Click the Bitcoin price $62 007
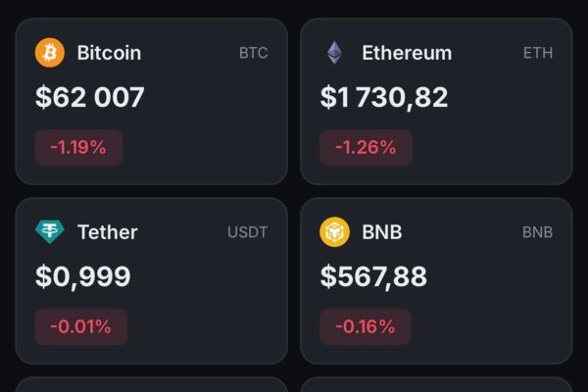 pyautogui.click(x=90, y=97)
